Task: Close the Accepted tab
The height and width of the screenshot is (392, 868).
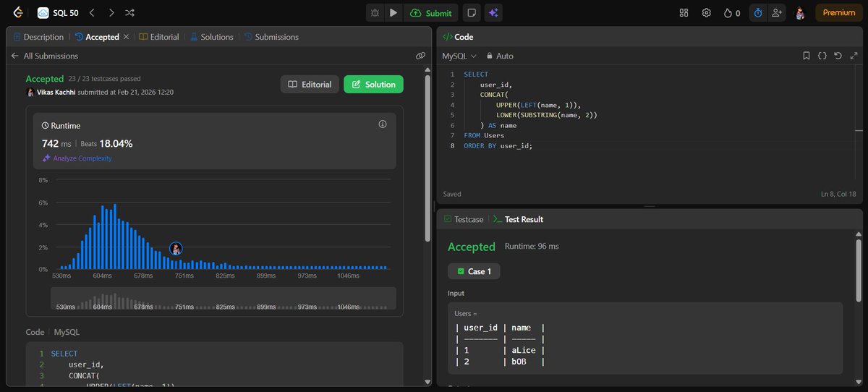Action: (126, 37)
